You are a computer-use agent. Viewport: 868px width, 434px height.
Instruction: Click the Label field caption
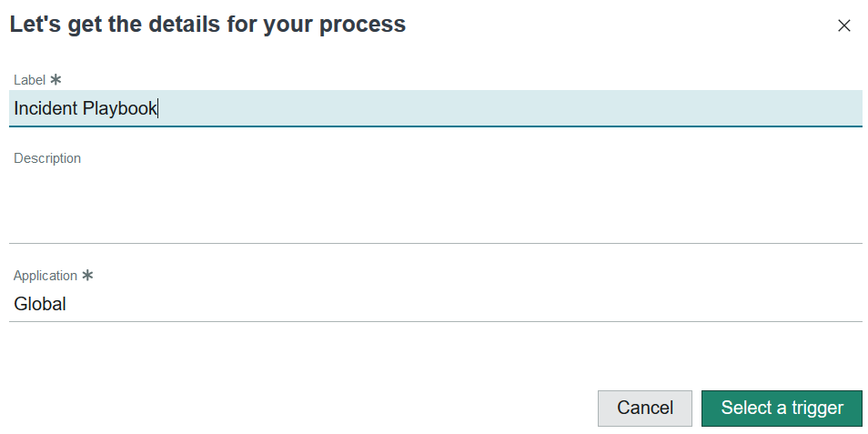[29, 80]
